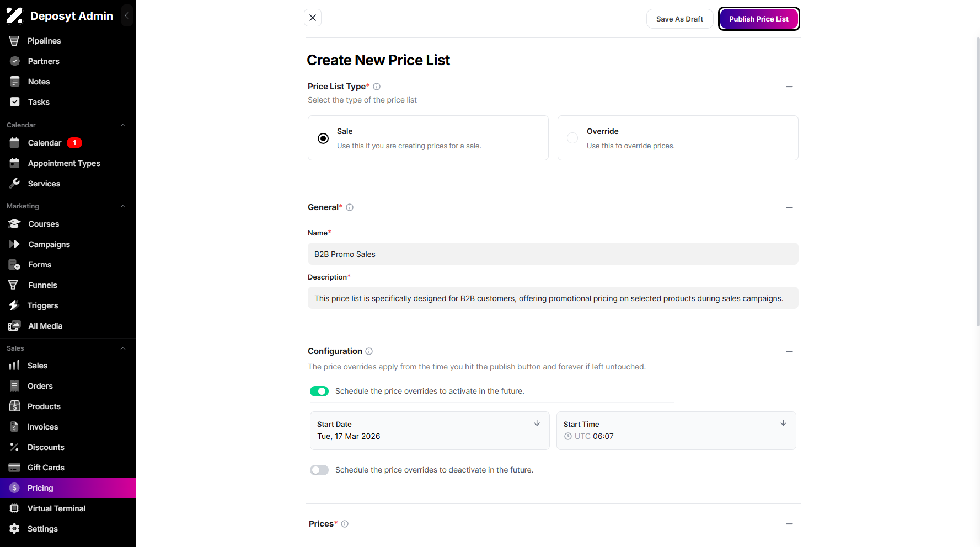The image size is (980, 547).
Task: Click the All Media icon
Action: tap(15, 326)
